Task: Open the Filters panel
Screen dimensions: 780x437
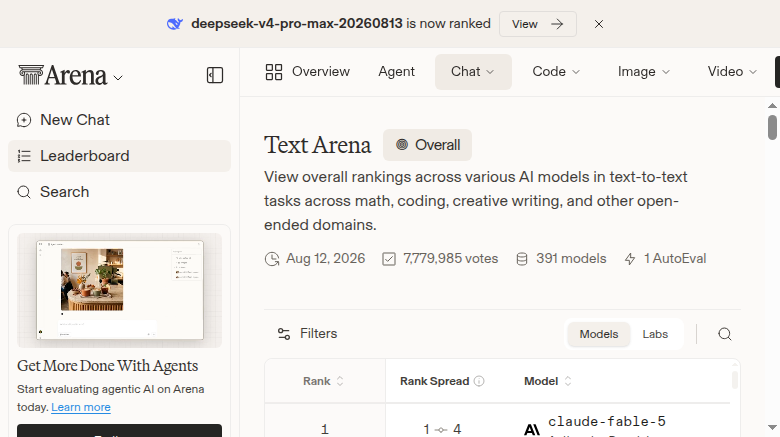Action: [307, 333]
